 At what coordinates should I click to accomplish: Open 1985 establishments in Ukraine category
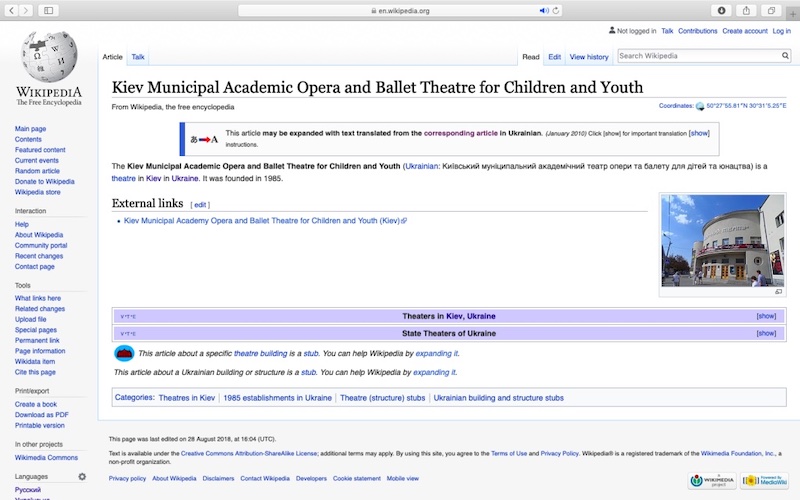tap(278, 398)
